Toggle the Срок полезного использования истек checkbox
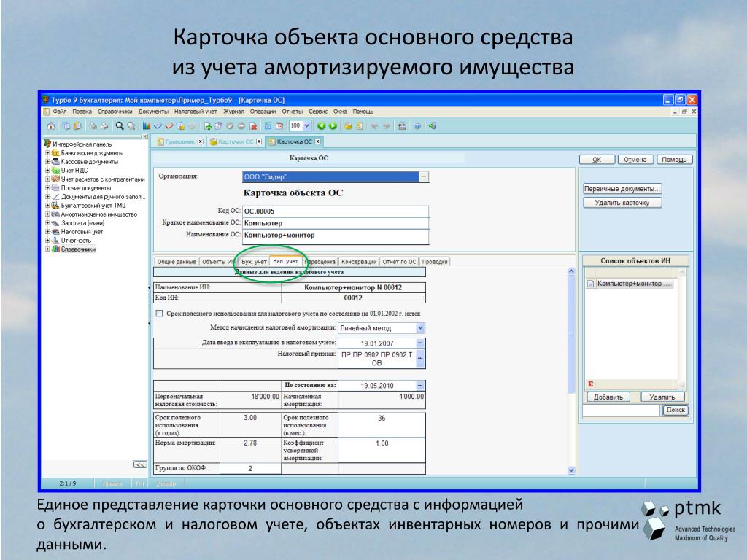The width and height of the screenshot is (747, 560). pyautogui.click(x=160, y=314)
